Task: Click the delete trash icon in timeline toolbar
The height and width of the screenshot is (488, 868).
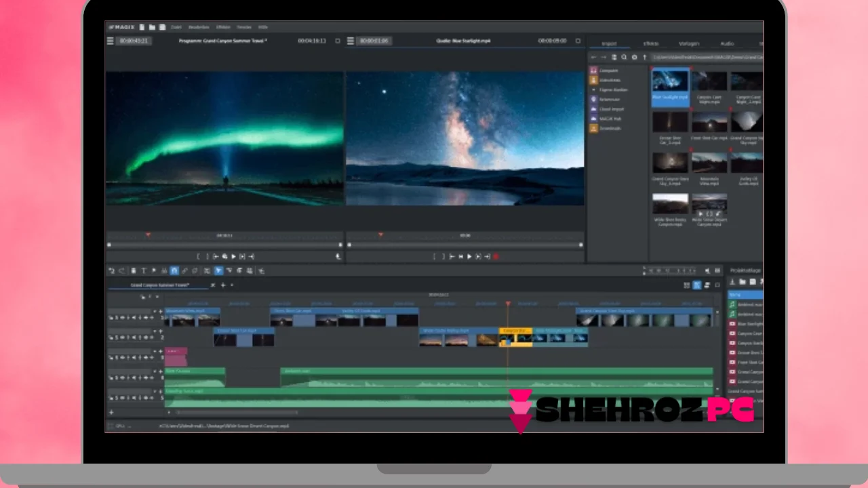Action: (134, 271)
